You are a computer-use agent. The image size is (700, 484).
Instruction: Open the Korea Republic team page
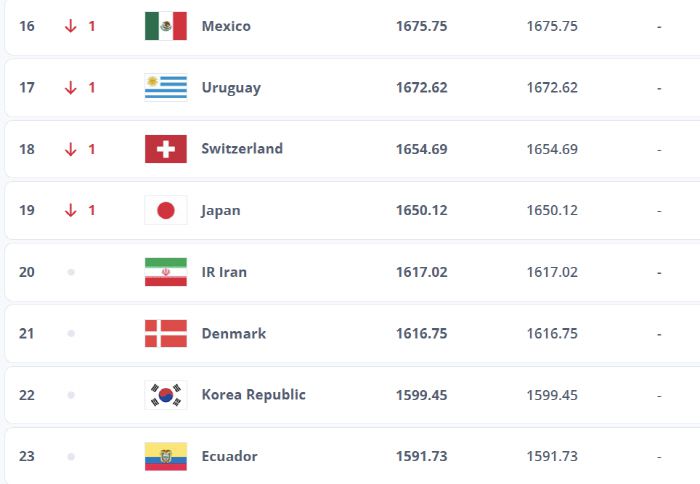click(254, 395)
